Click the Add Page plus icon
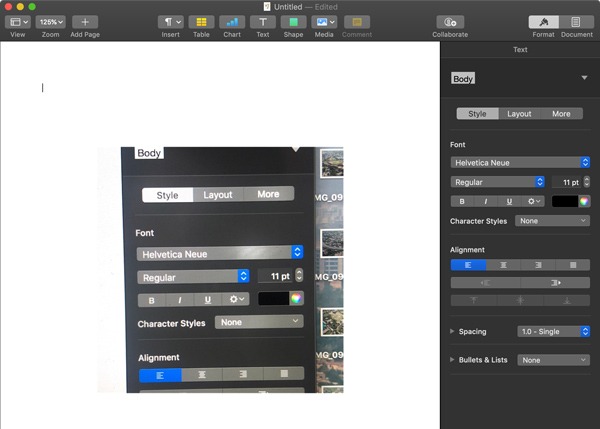600x429 pixels. coord(85,22)
